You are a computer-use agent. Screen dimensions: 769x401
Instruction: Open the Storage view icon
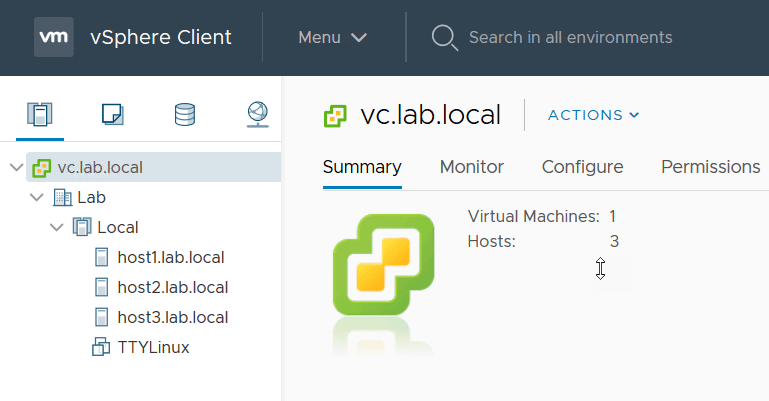click(185, 114)
